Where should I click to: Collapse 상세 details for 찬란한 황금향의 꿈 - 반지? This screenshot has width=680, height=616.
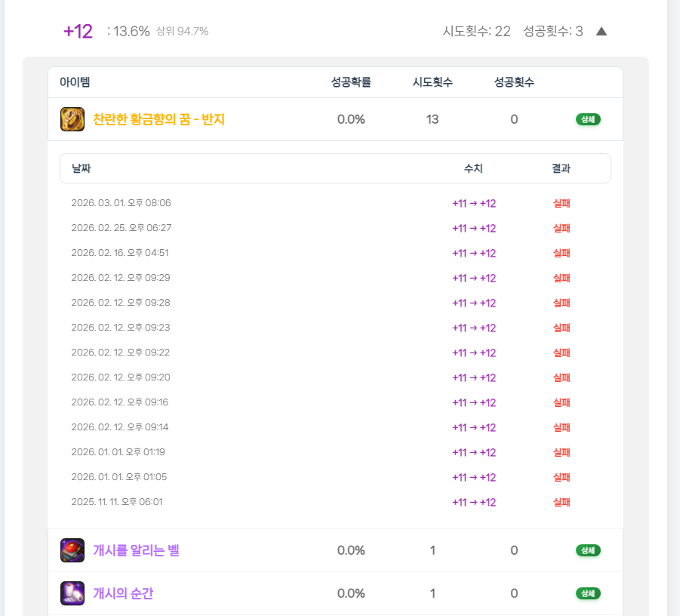(588, 119)
